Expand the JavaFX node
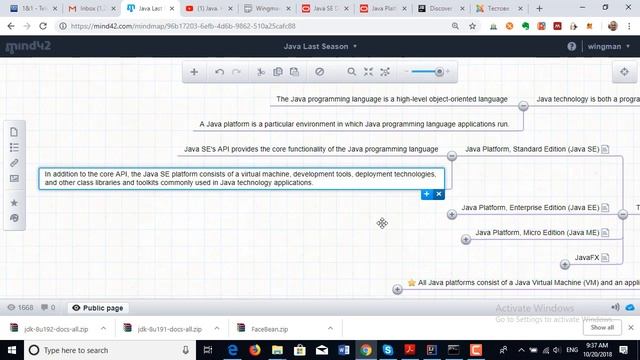Screen dimensions: 640x360 click(565, 264)
